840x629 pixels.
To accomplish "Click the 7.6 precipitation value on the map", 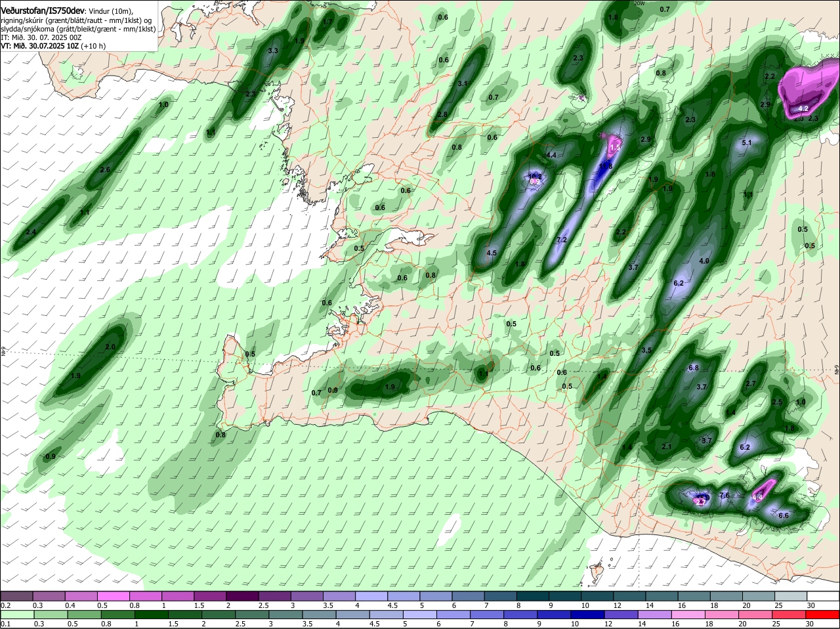I will [x=724, y=495].
